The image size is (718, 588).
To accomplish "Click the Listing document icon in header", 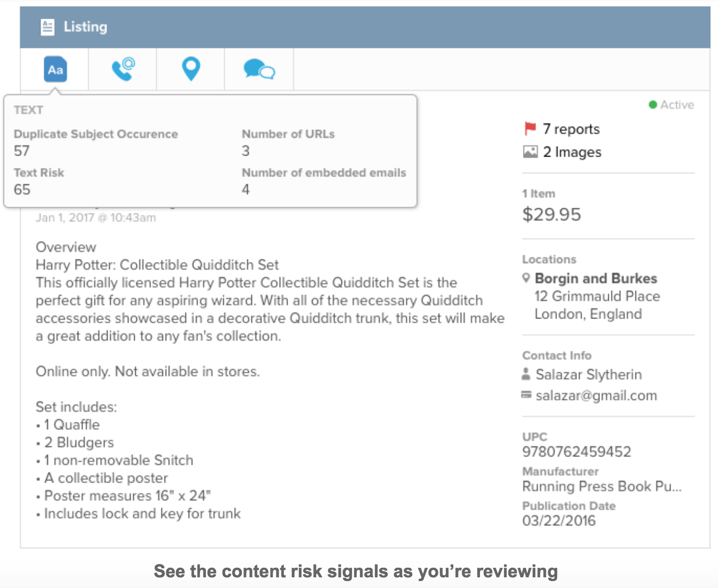I will pyautogui.click(x=47, y=27).
